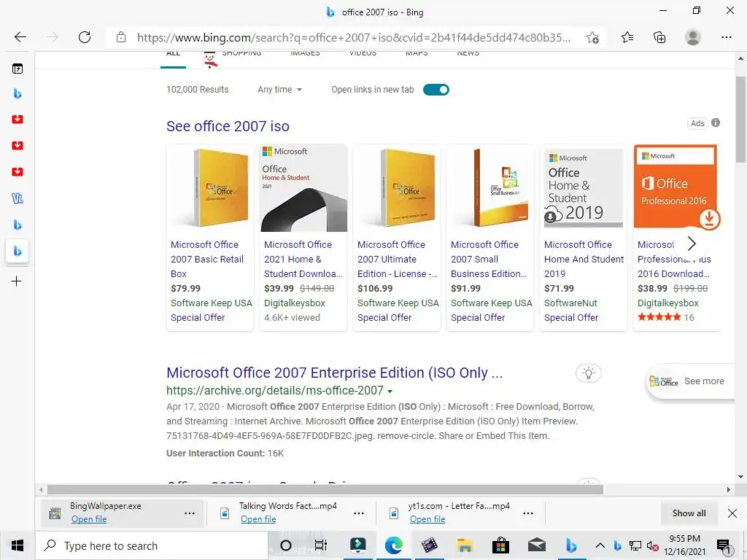Screen dimensions: 747x560
Task: Open Microsoft Office Home And Student 2019 listing
Action: click(584, 259)
